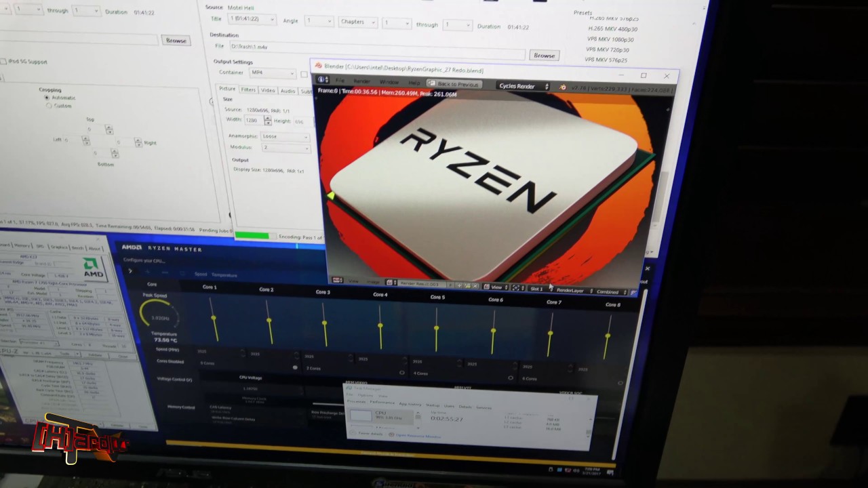The height and width of the screenshot is (488, 868).
Task: Select the VP8 MKV 1080p30 preset
Action: [610, 39]
